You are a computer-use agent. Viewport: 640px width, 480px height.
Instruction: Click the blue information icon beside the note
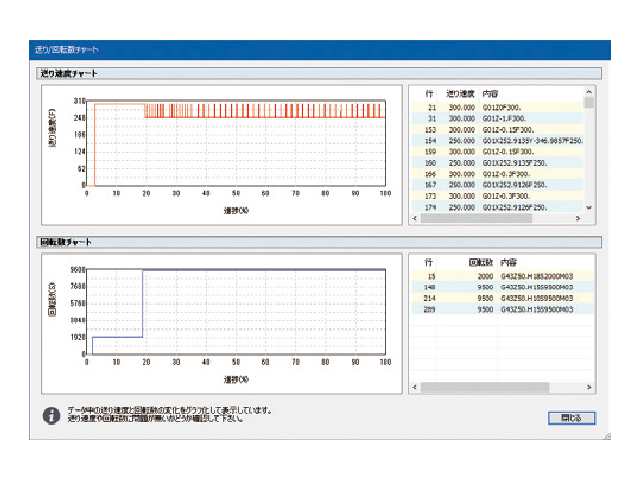(51, 416)
